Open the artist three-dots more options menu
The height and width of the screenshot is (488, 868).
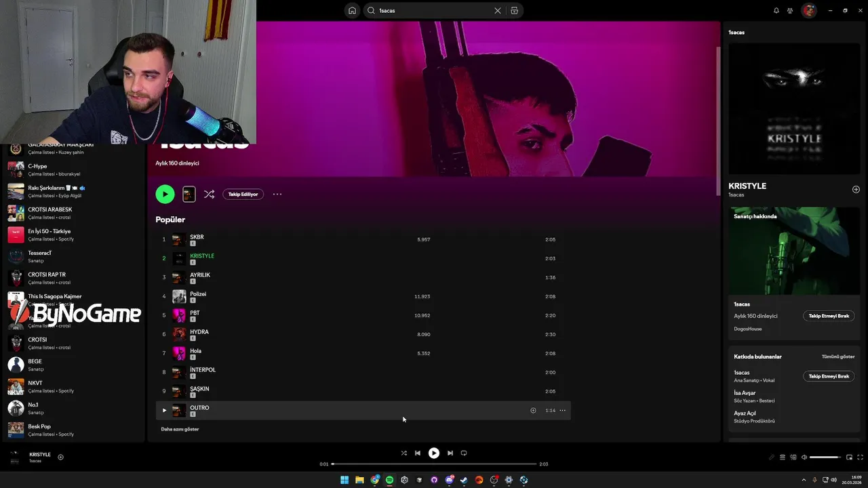(277, 194)
